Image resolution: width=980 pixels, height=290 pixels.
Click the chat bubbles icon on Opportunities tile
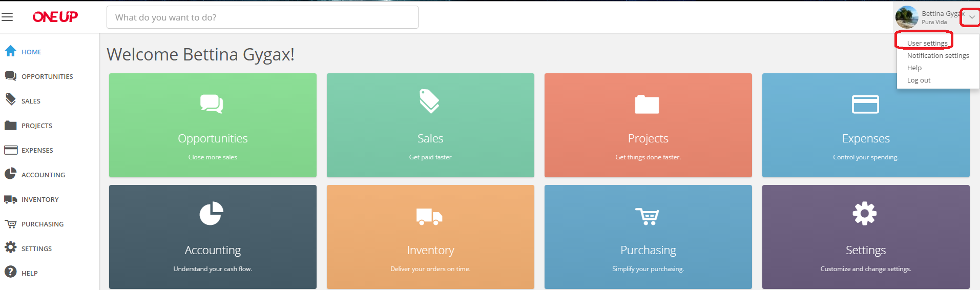pyautogui.click(x=212, y=104)
